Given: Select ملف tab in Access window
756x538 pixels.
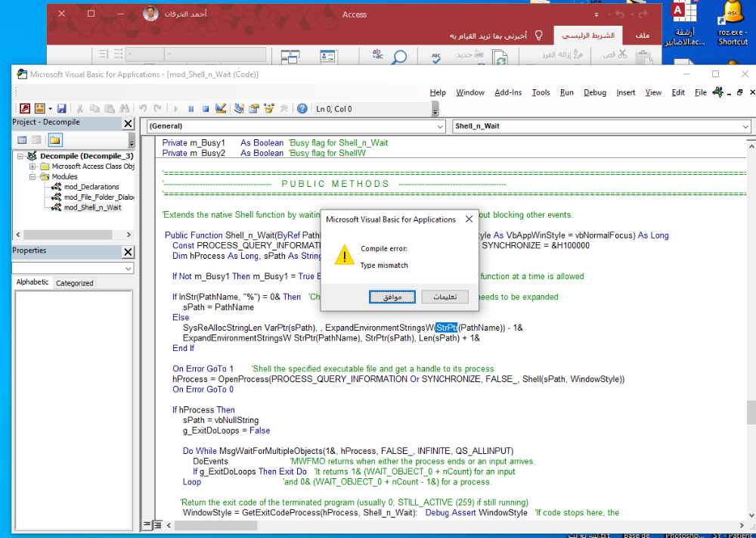Looking at the screenshot, I should click(642, 36).
